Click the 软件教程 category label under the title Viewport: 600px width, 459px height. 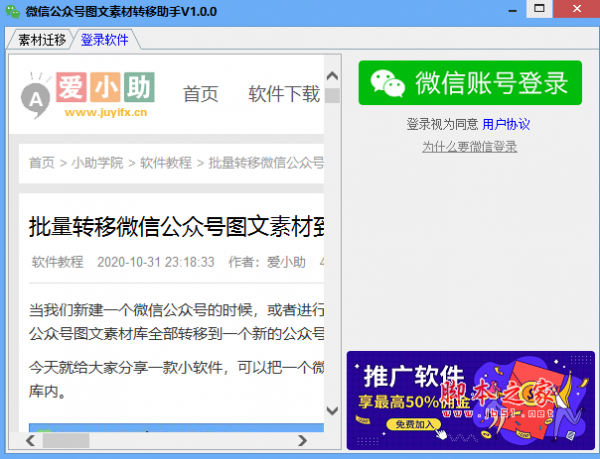coord(57,262)
